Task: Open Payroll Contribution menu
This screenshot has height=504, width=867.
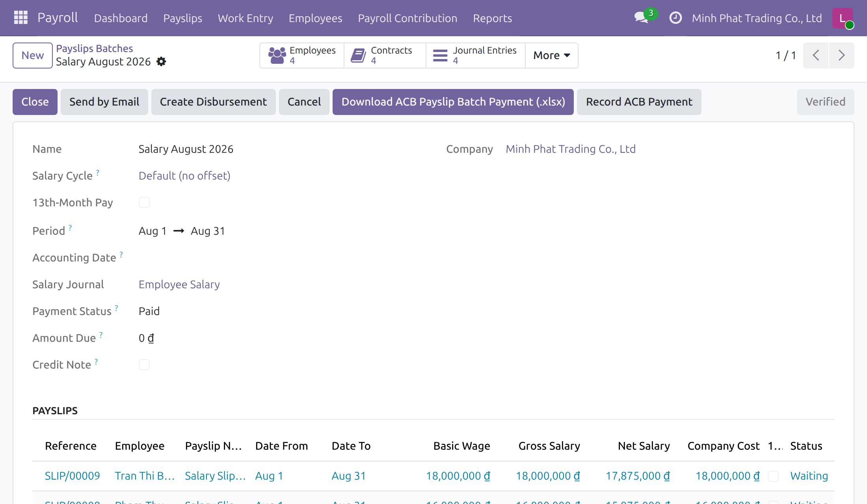Action: (407, 18)
